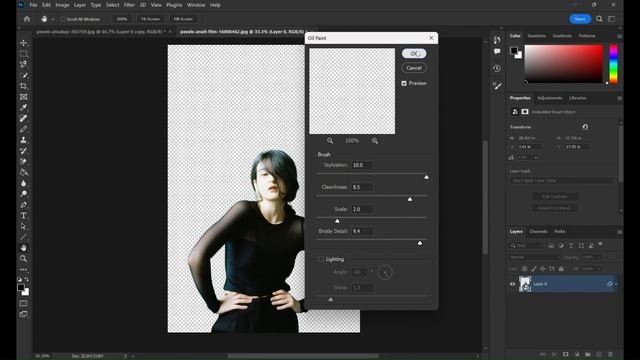This screenshot has width=640, height=360.
Task: Open the Select menu
Action: click(x=112, y=5)
